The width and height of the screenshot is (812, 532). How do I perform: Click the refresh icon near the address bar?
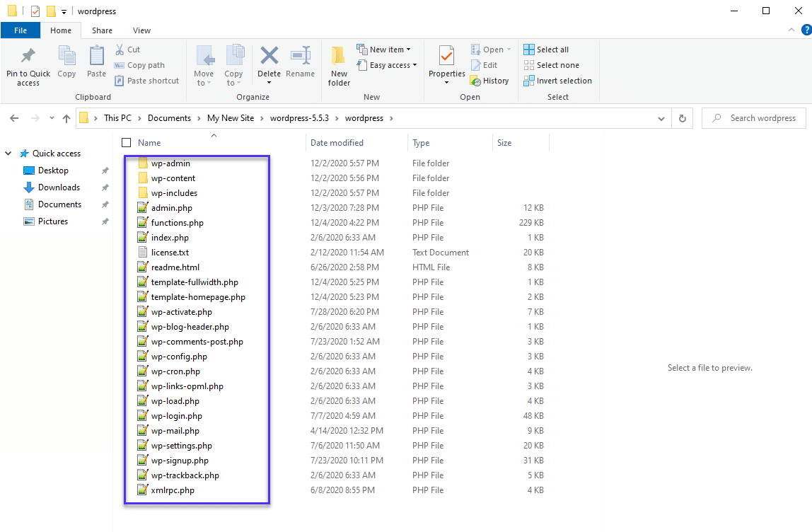click(682, 117)
